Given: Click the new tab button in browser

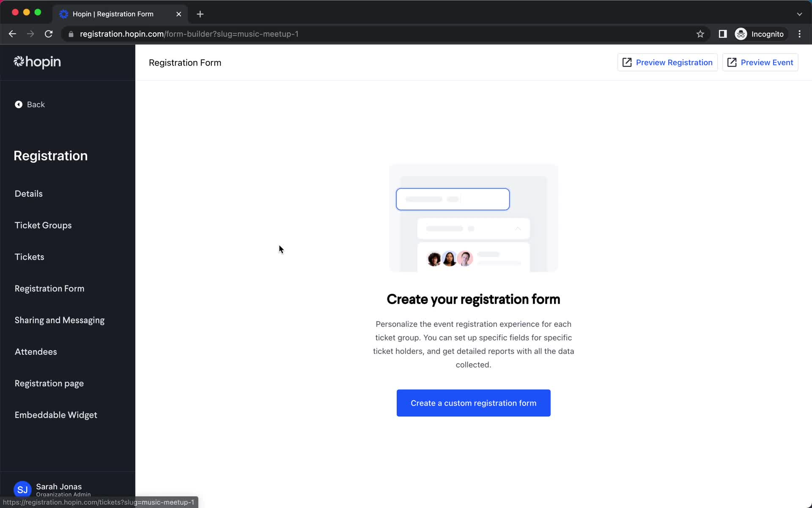Looking at the screenshot, I should (x=200, y=13).
